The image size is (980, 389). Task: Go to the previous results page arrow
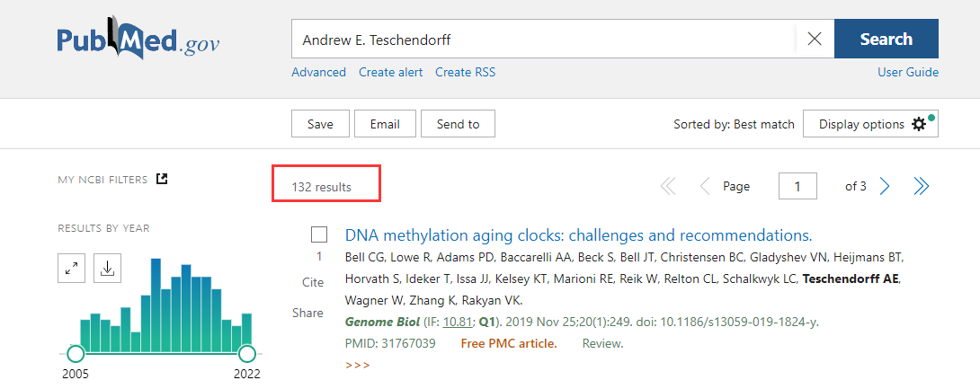coord(704,186)
